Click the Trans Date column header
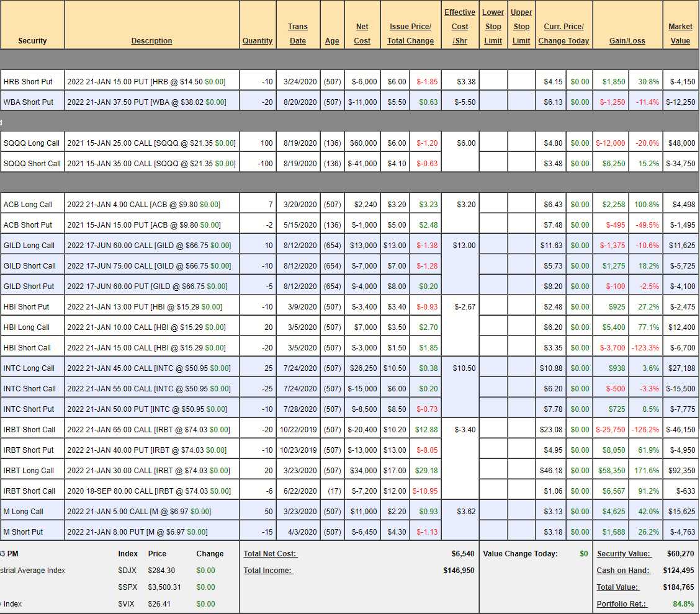 (298, 33)
